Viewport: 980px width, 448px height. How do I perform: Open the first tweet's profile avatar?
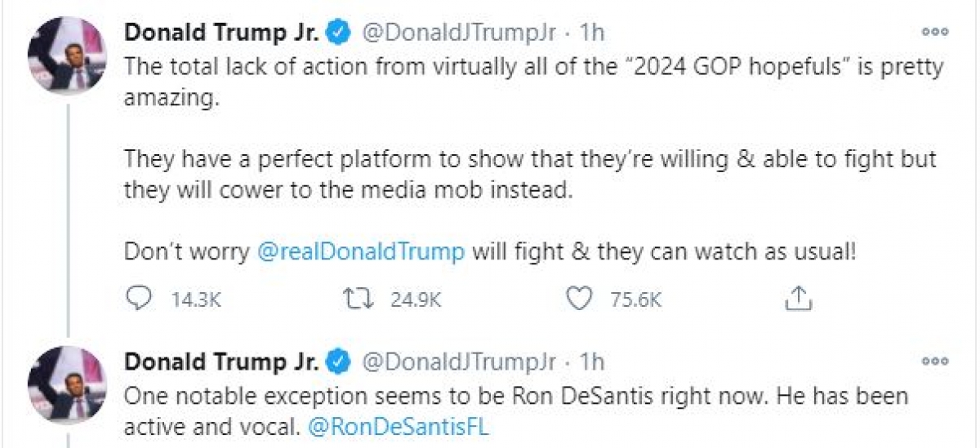[67, 55]
